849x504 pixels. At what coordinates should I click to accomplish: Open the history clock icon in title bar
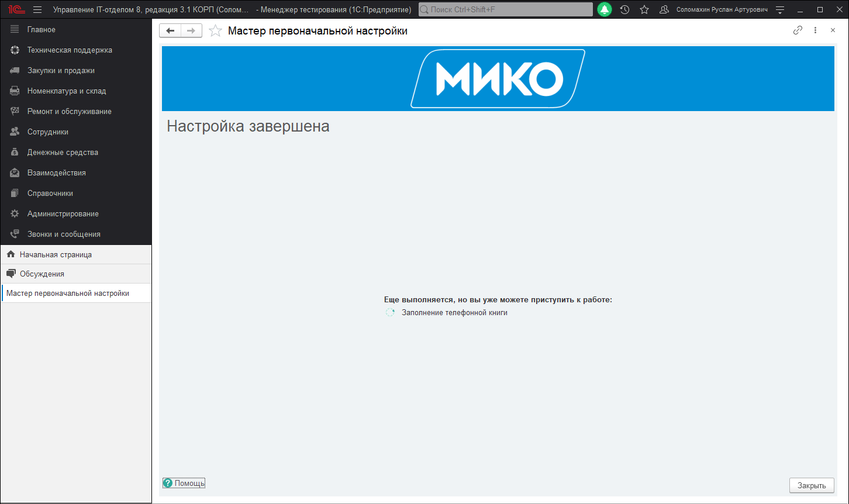click(x=624, y=9)
